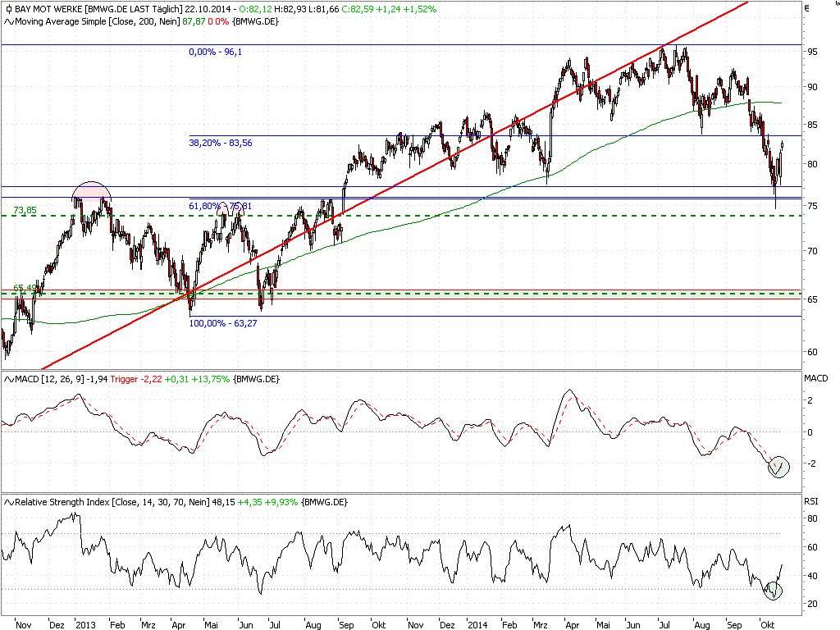The height and width of the screenshot is (630, 840).
Task: Click the close value C:82,59
Action: 359,9
